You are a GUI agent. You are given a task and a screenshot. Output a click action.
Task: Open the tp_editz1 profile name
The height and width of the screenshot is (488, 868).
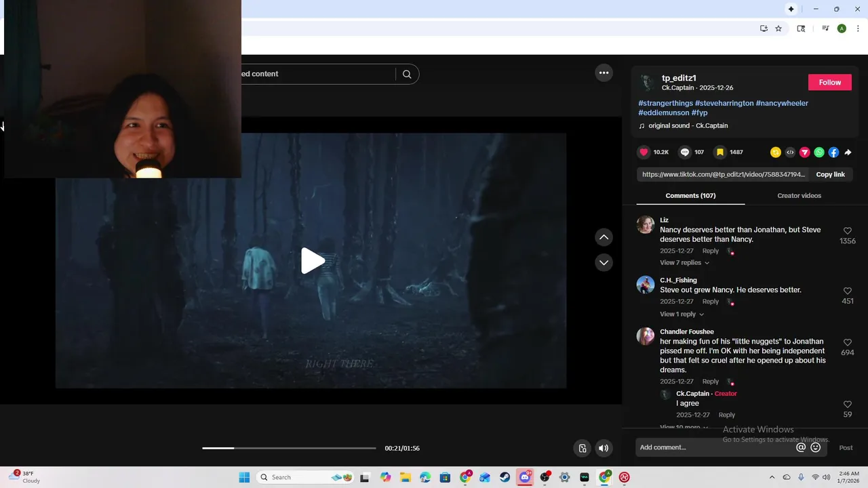click(679, 78)
